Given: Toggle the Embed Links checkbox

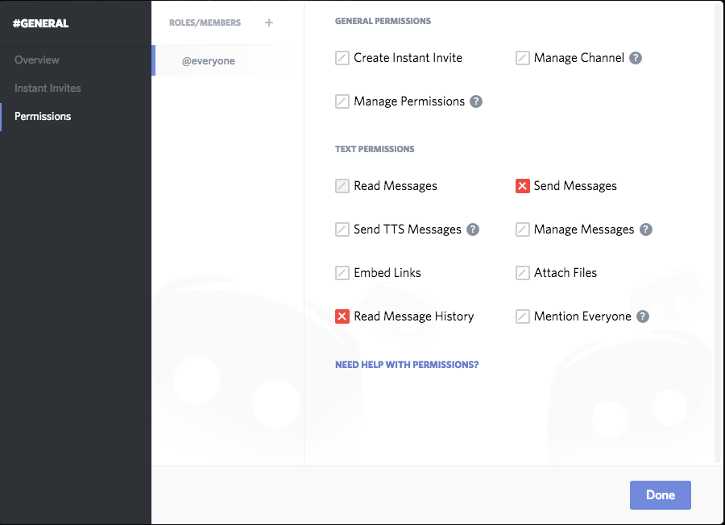Looking at the screenshot, I should click(342, 273).
